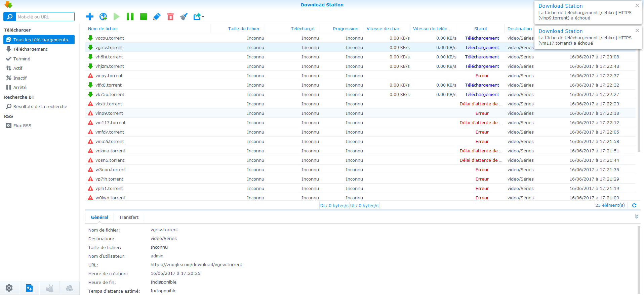Screen dimensions: 644x295
Task: Click the globe add-URL icon
Action: click(x=103, y=16)
